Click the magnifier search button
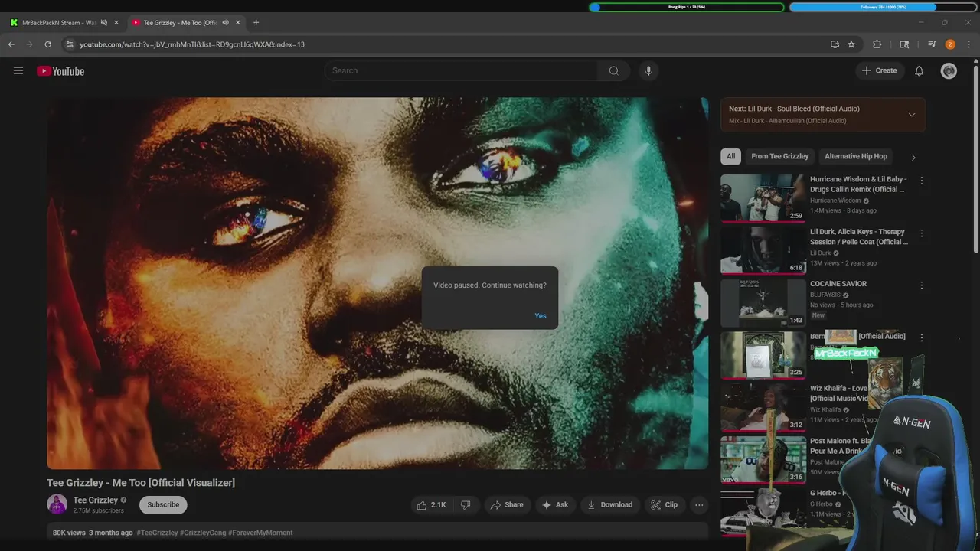 click(x=614, y=70)
